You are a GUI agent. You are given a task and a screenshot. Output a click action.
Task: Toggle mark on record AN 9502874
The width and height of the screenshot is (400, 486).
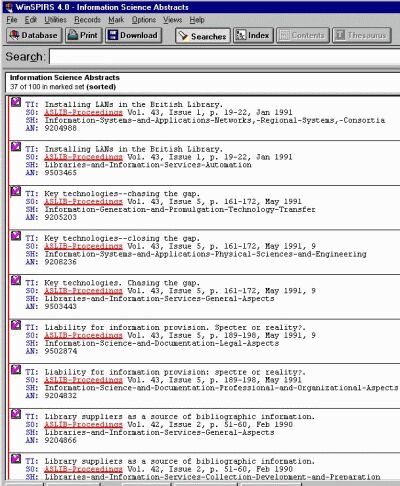[16, 325]
